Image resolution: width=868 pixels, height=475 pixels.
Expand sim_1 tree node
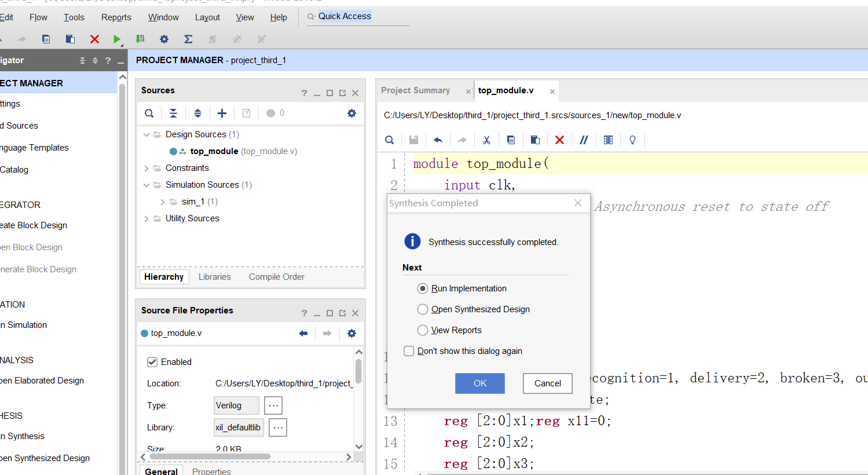(x=163, y=202)
